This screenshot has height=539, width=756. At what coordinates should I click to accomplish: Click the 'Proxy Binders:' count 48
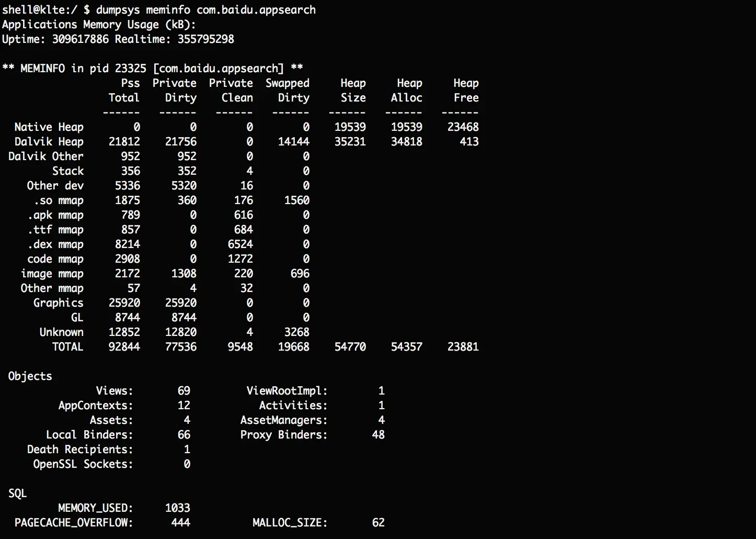pyautogui.click(x=379, y=435)
